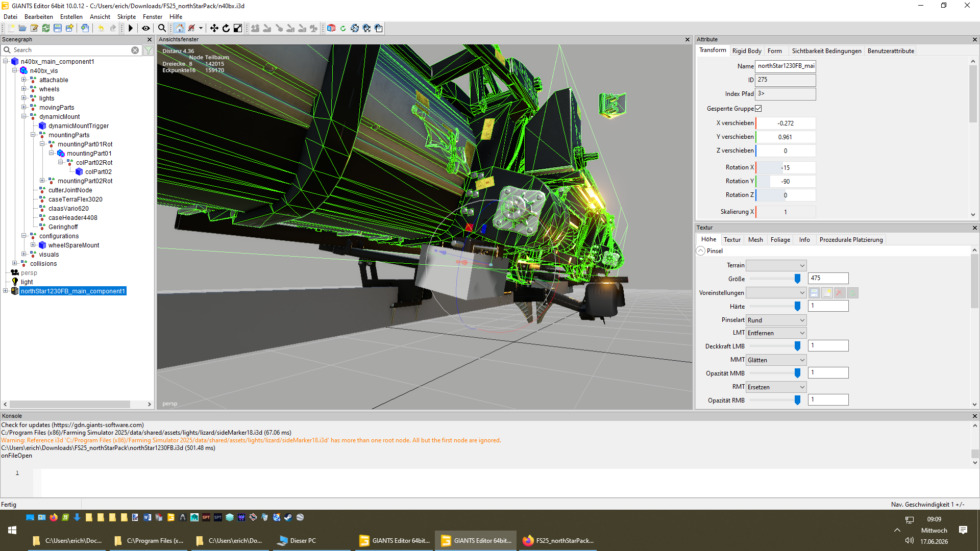The width and height of the screenshot is (980, 551).
Task: Clear the Scenegraph search field
Action: [x=135, y=50]
